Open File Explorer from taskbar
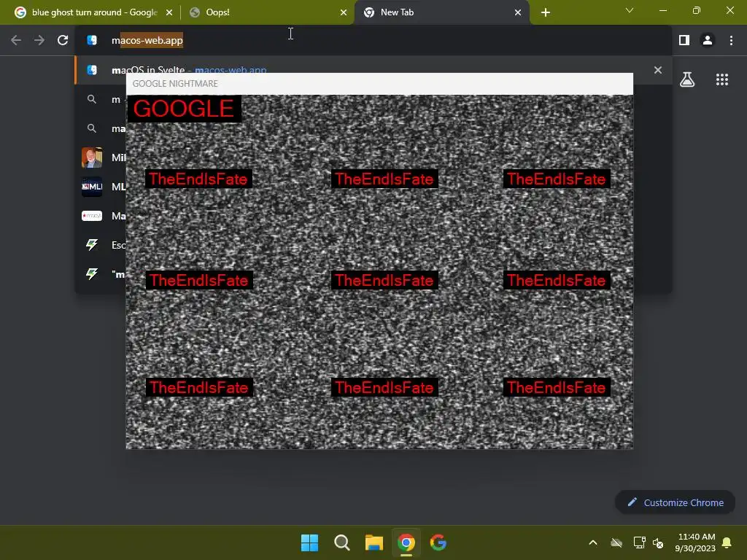Screen dimensions: 747x560 pyautogui.click(x=374, y=542)
